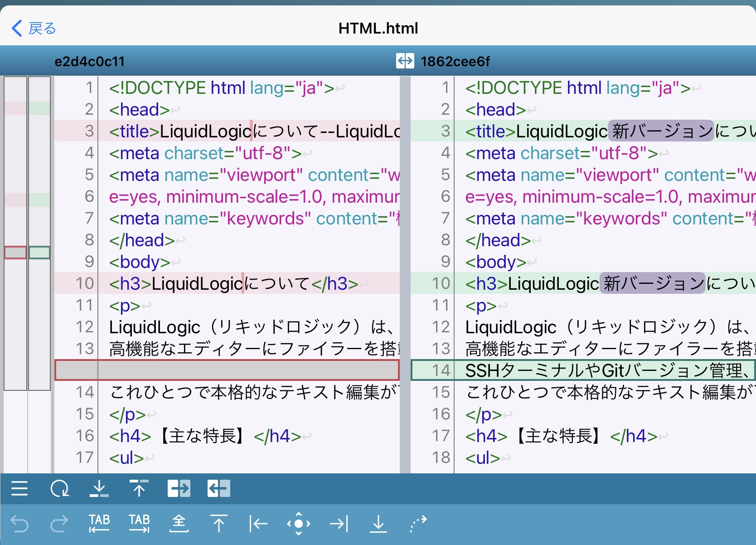Screen dimensions: 756x545
Task: Click added line 14 in right pane
Action: click(x=582, y=370)
